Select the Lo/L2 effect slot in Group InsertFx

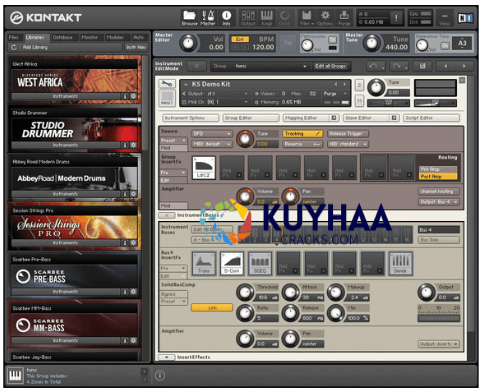203,168
